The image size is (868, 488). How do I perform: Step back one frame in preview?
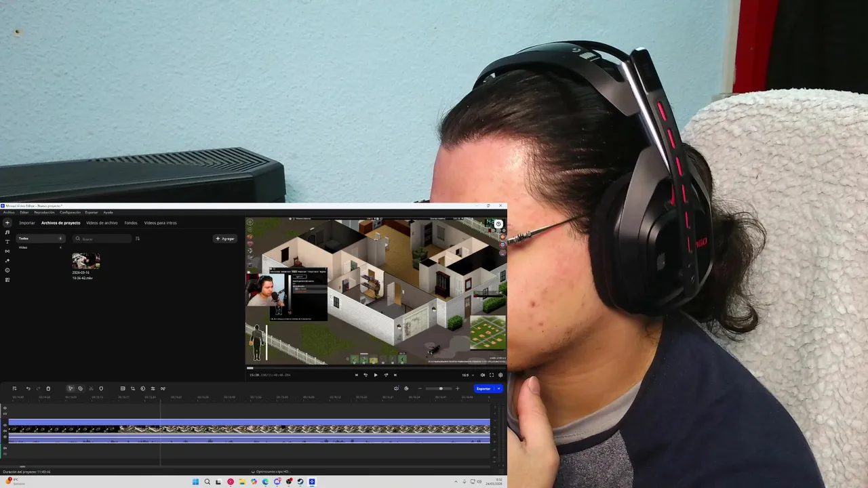(x=366, y=375)
